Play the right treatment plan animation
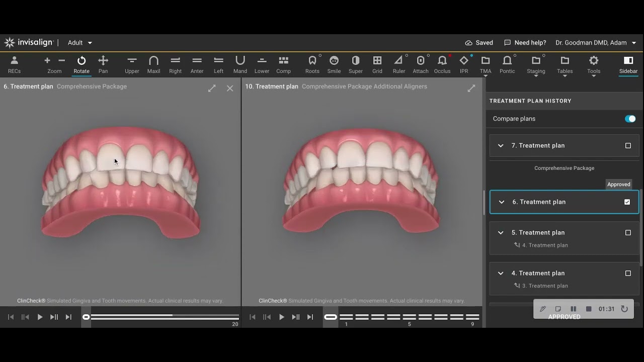 point(282,317)
